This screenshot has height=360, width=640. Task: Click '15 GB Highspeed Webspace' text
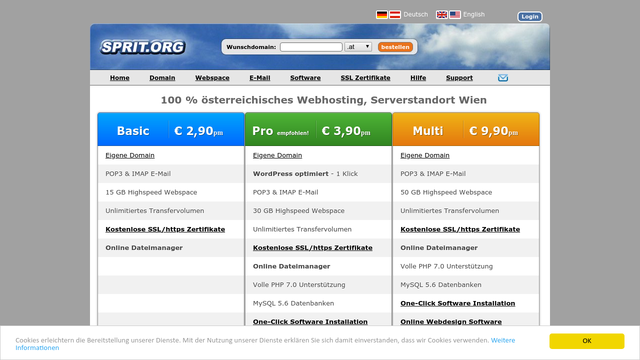click(151, 192)
